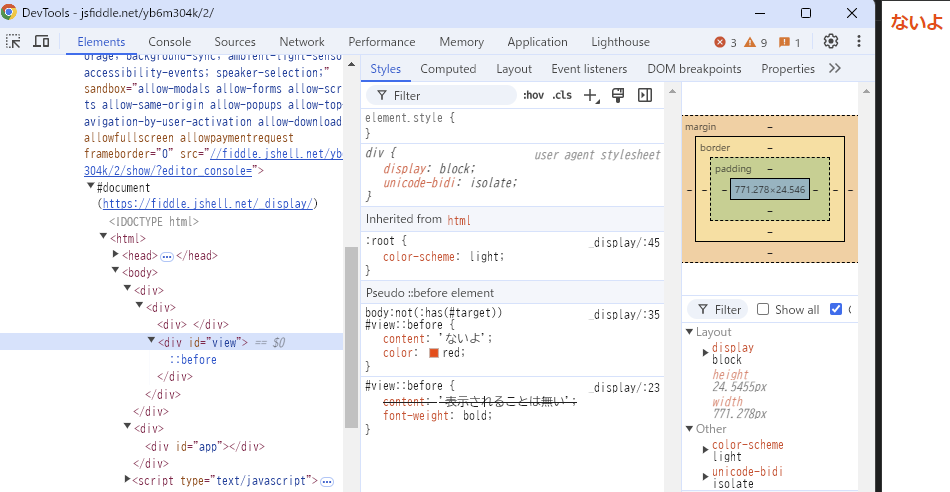The width and height of the screenshot is (950, 492).
Task: Click the Computed pane Filter field
Action: (x=719, y=310)
